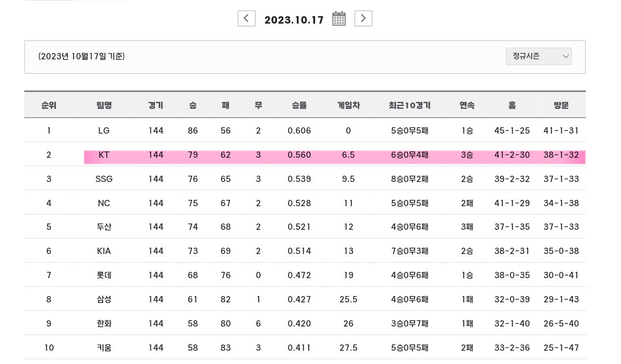Click the 게임차 column header

[349, 105]
